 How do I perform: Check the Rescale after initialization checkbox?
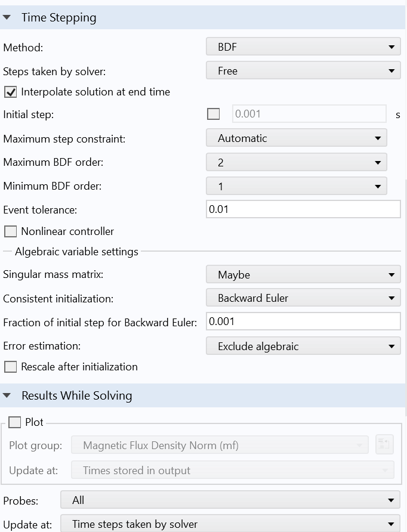(x=11, y=367)
